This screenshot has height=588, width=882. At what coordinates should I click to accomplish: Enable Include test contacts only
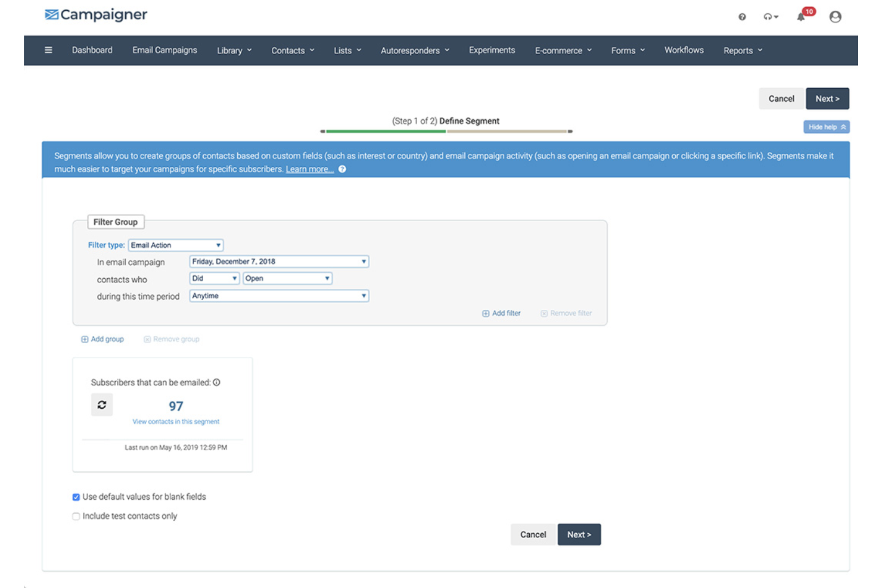pos(76,516)
